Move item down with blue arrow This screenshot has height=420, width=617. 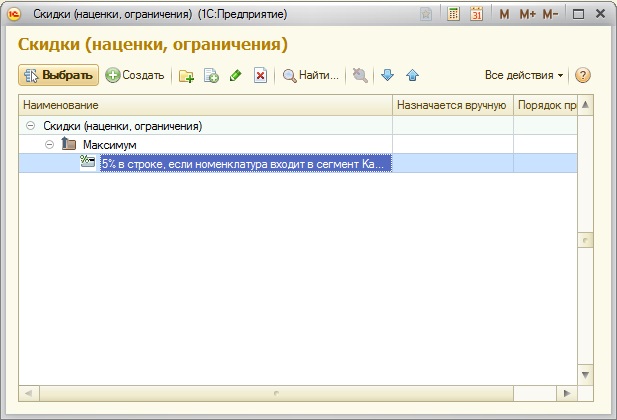(x=388, y=76)
